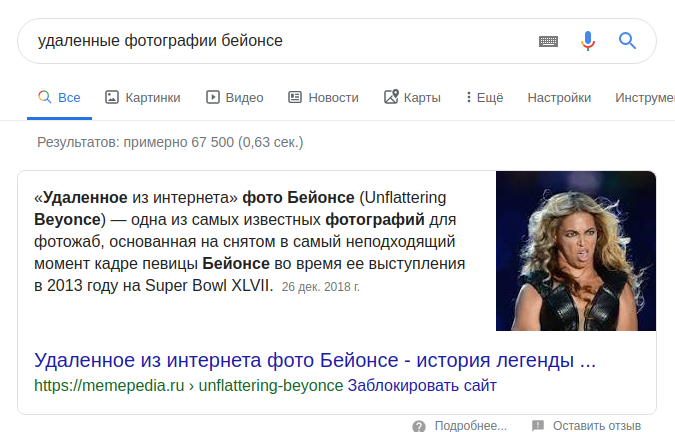Open the 'Удаленное из интернета фото Бейонсе' result
The width and height of the screenshot is (675, 432).
[315, 359]
